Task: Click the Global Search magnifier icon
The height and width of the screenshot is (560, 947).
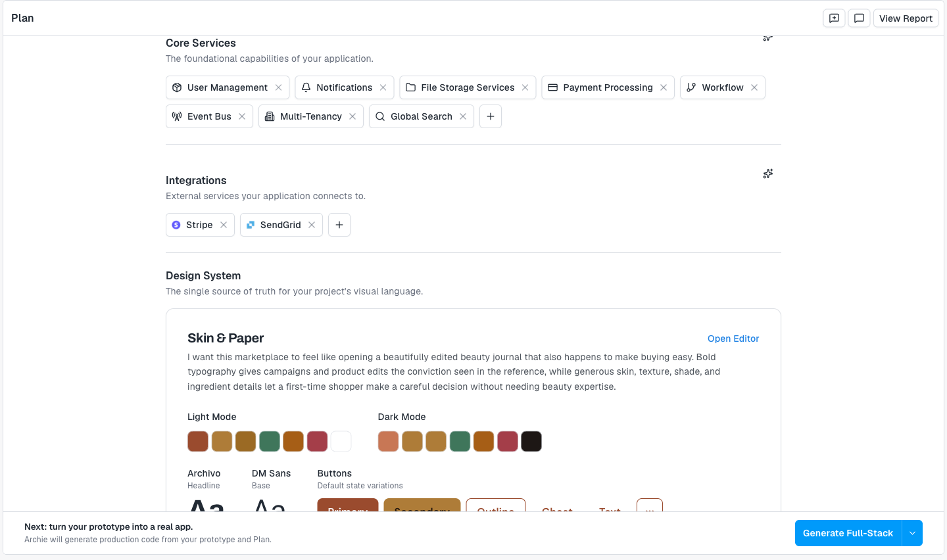Action: (380, 116)
